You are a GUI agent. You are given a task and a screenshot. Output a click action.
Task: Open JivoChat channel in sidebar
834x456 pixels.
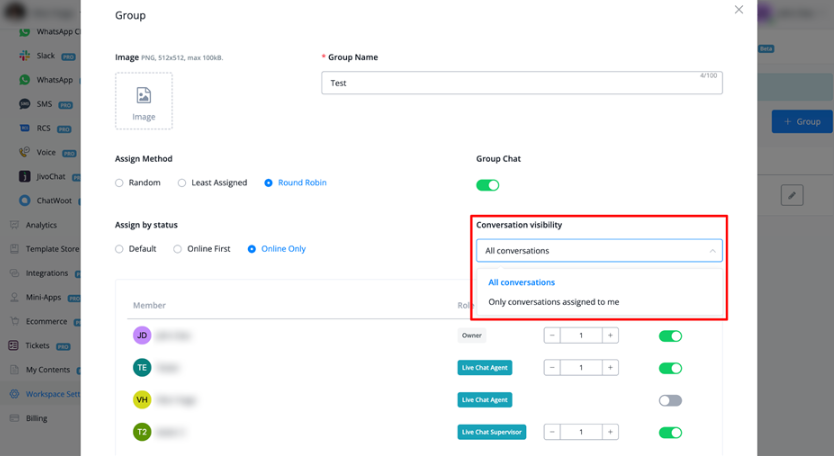pos(52,177)
